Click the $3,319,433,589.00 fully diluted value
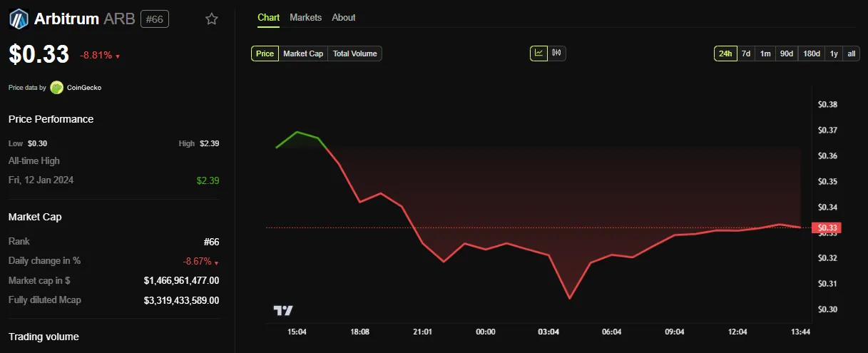 [181, 300]
